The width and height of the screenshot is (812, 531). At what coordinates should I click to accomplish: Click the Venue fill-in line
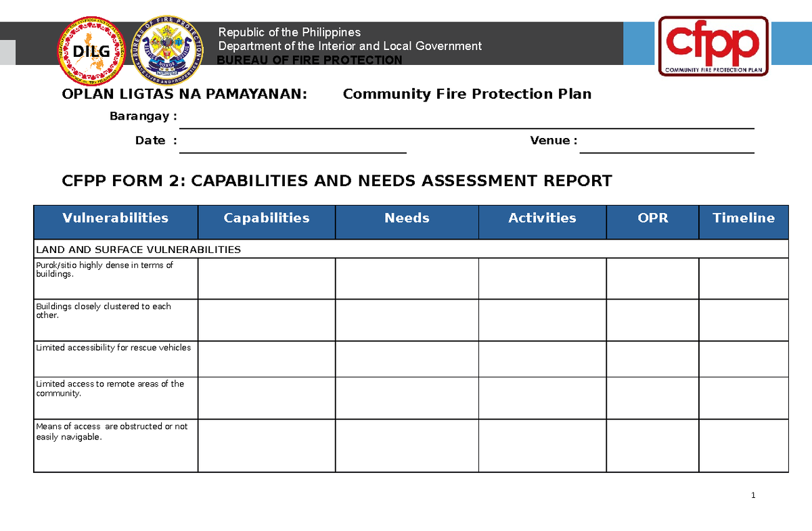[x=667, y=150]
